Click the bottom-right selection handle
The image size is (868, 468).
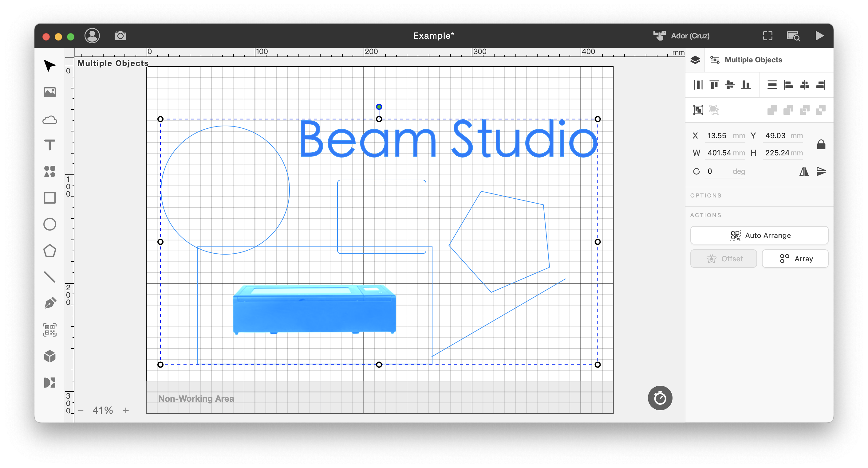(x=598, y=365)
